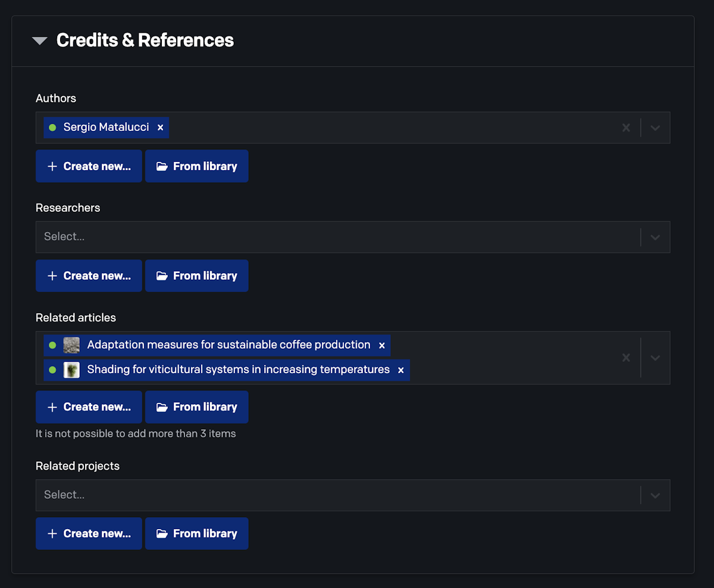The width and height of the screenshot is (714, 588).
Task: Click the Authors label
Action: pos(56,98)
